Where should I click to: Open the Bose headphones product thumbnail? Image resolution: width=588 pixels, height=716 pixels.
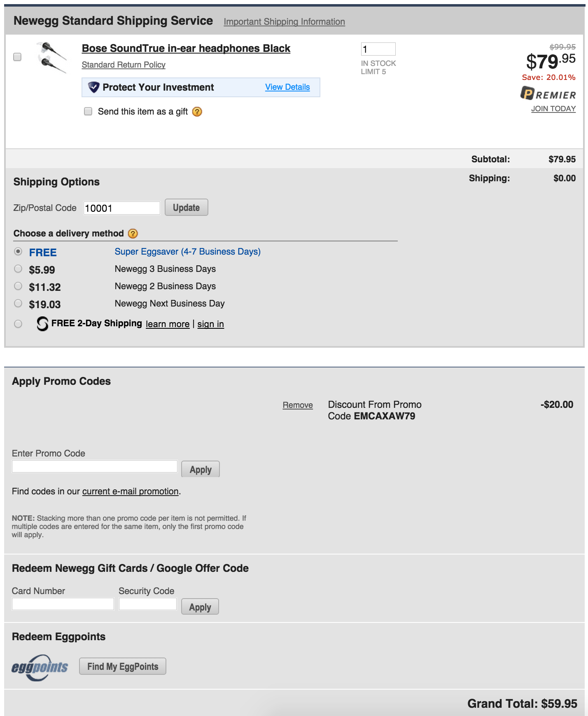pos(51,58)
